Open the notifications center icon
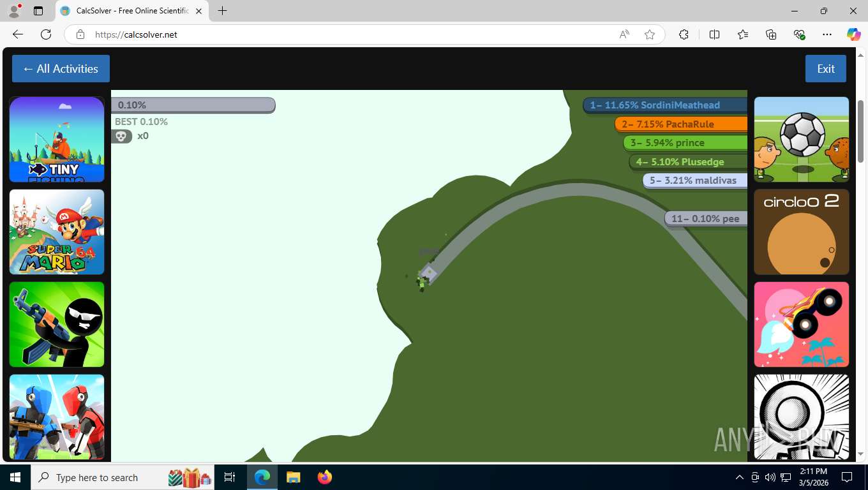The image size is (868, 490). (847, 477)
